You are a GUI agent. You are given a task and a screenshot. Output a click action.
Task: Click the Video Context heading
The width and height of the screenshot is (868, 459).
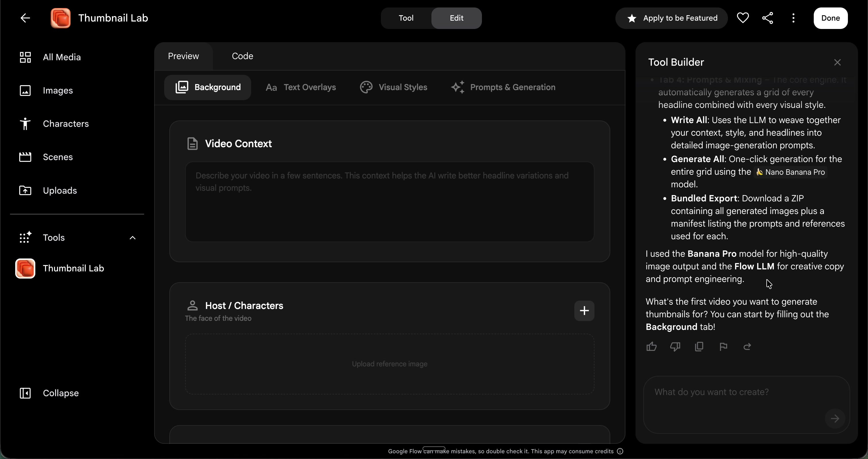coord(238,144)
